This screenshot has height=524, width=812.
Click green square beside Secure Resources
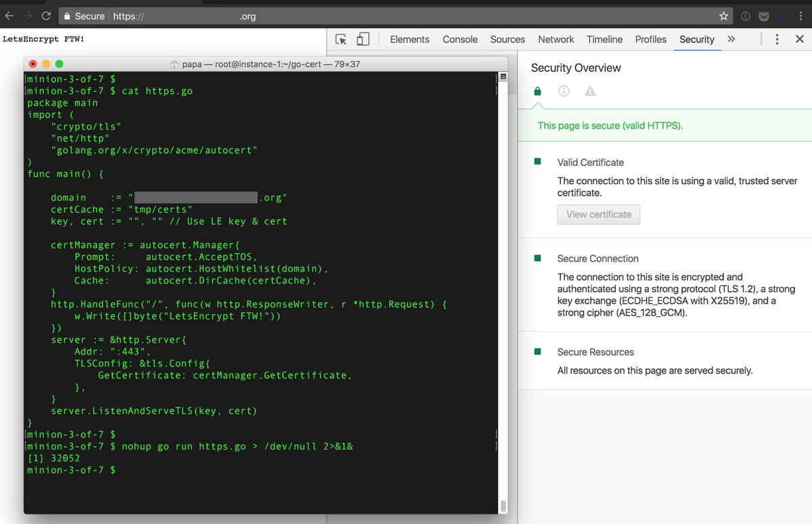click(x=538, y=351)
